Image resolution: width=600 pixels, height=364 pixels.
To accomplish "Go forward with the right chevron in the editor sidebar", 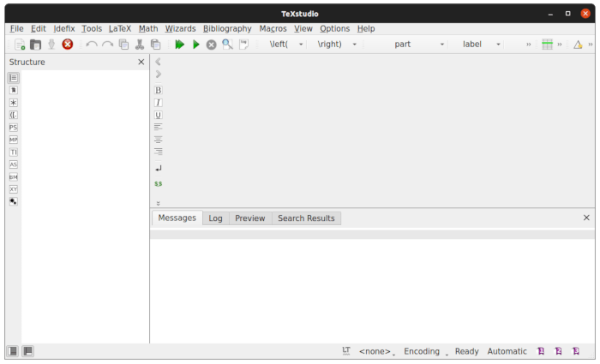I will pyautogui.click(x=158, y=75).
